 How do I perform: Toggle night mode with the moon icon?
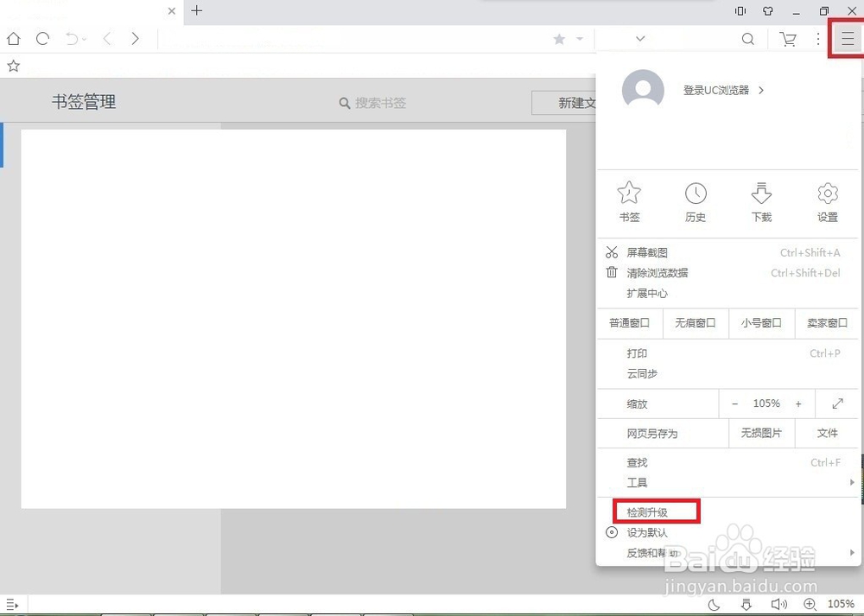point(714,604)
